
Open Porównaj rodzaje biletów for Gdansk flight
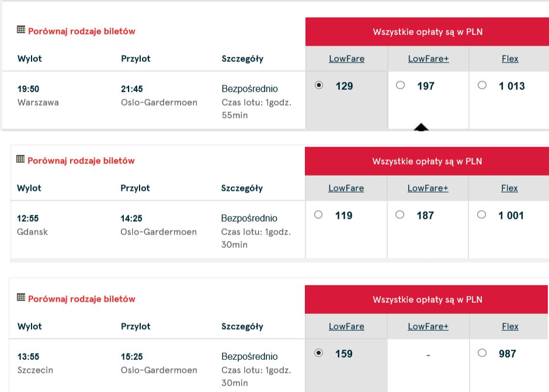click(x=81, y=160)
